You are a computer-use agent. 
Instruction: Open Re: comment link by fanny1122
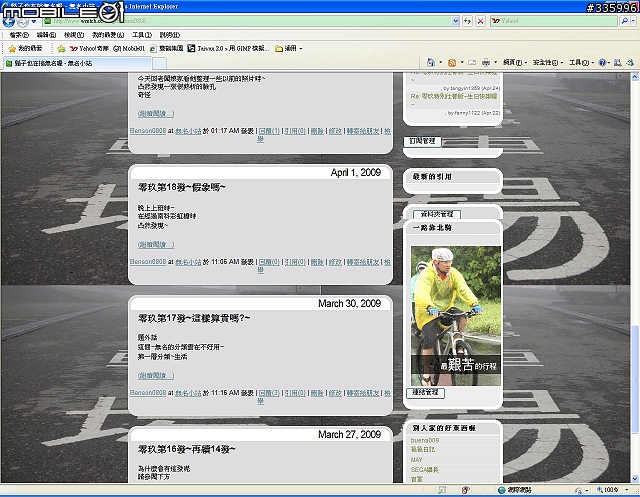[454, 100]
